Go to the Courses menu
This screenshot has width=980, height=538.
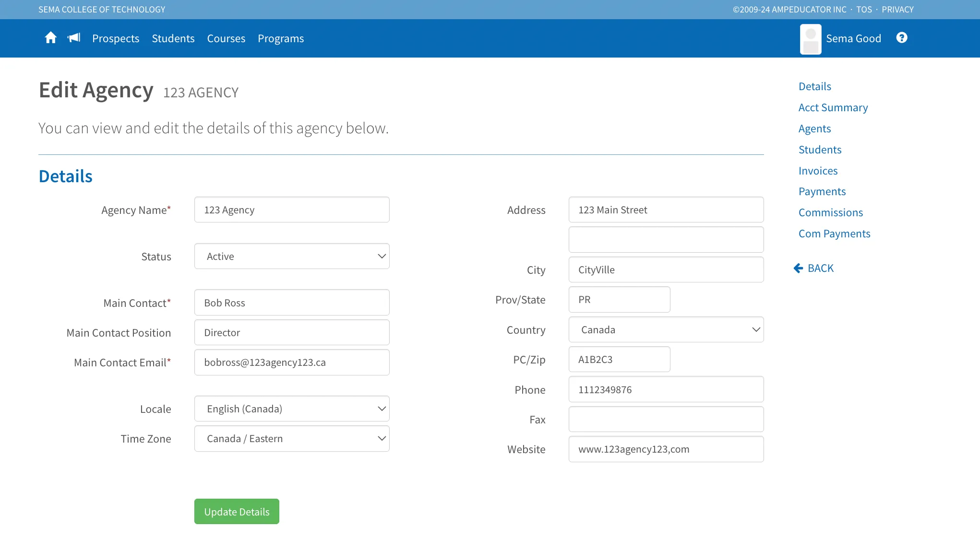click(x=226, y=38)
